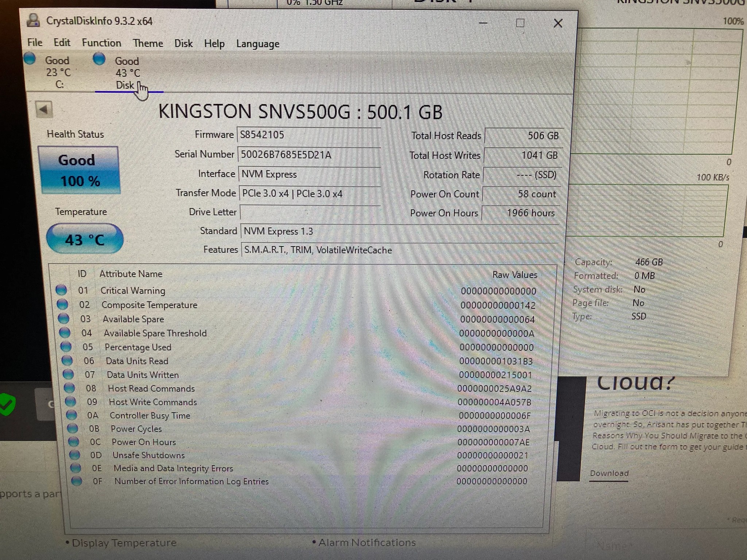Click the status orb for Media and Data Integrity Errors

pos(76,468)
